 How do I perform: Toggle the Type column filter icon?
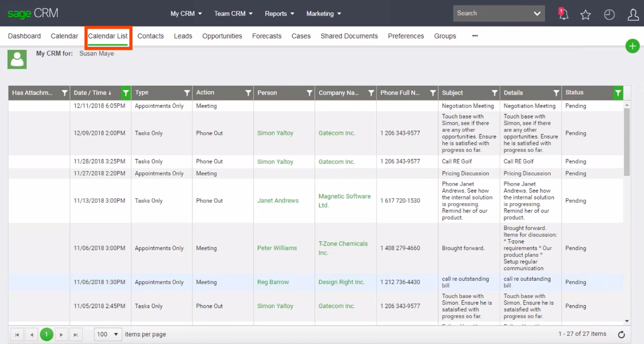point(187,93)
